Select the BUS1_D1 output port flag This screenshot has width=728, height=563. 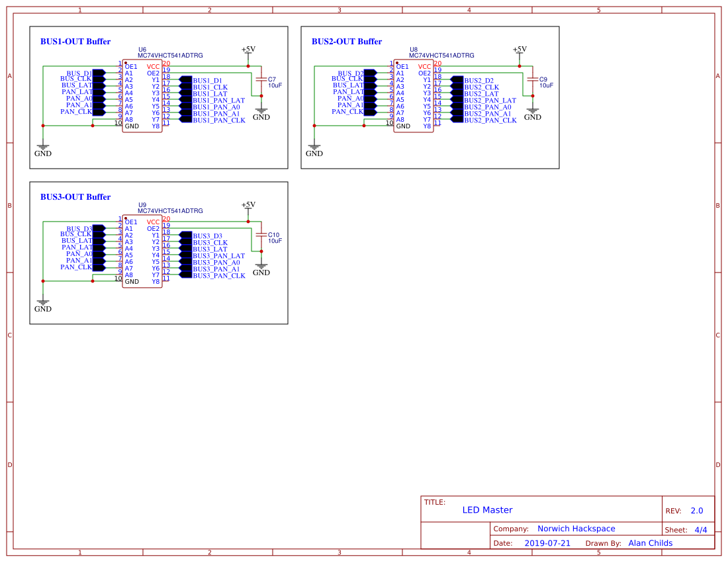click(x=186, y=80)
